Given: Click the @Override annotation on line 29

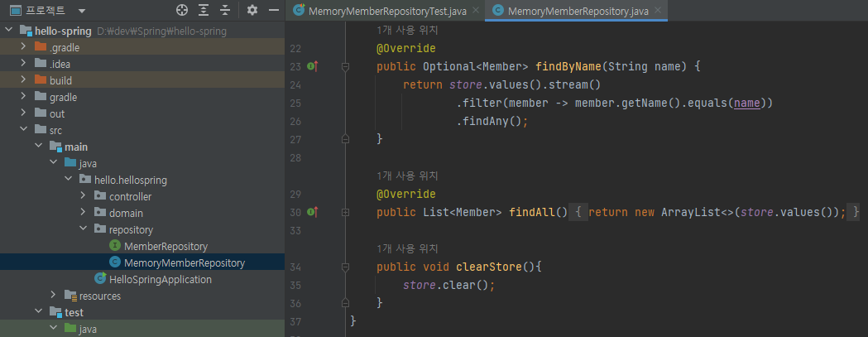Looking at the screenshot, I should coord(405,194).
